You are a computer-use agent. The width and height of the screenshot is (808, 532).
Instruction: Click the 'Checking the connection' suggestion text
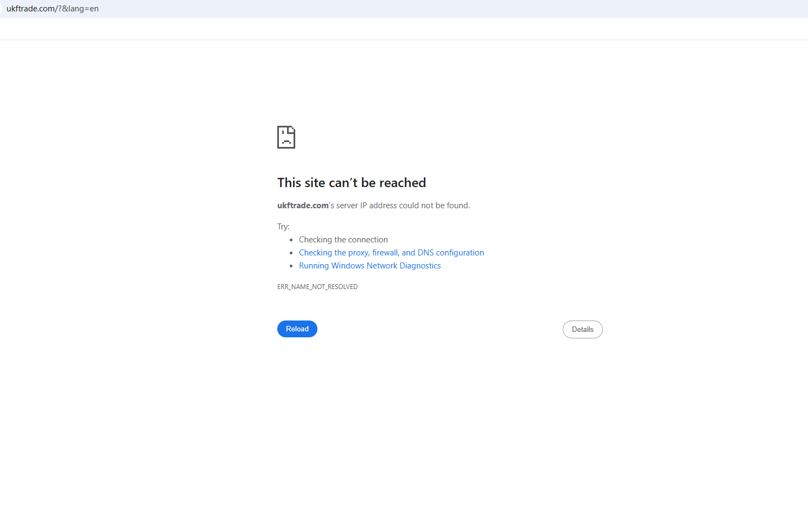point(343,240)
